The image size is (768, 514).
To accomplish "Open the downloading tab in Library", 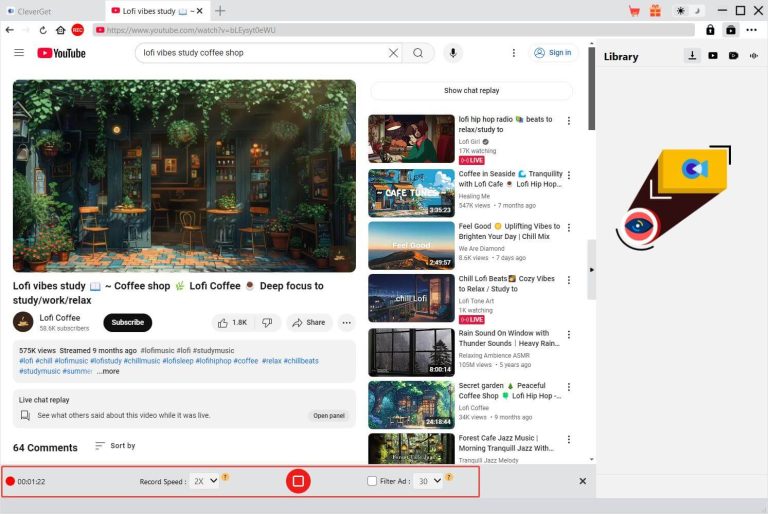I will 692,56.
